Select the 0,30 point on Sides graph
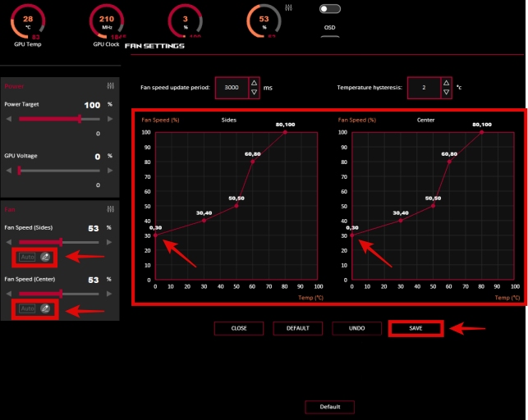This screenshot has height=420, width=528. (x=155, y=235)
